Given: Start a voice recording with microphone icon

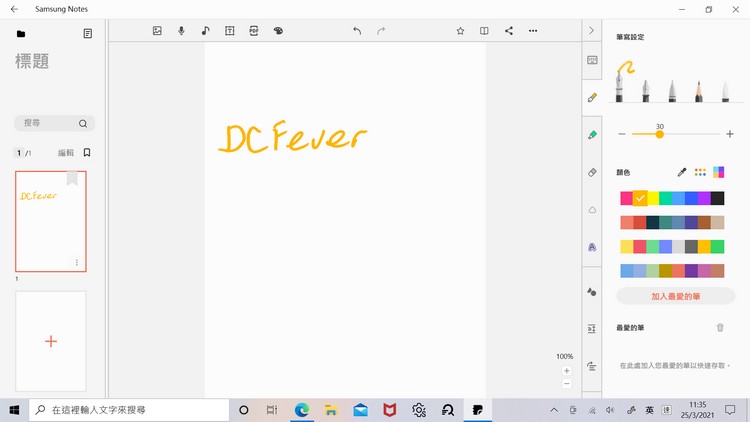Looking at the screenshot, I should [181, 31].
